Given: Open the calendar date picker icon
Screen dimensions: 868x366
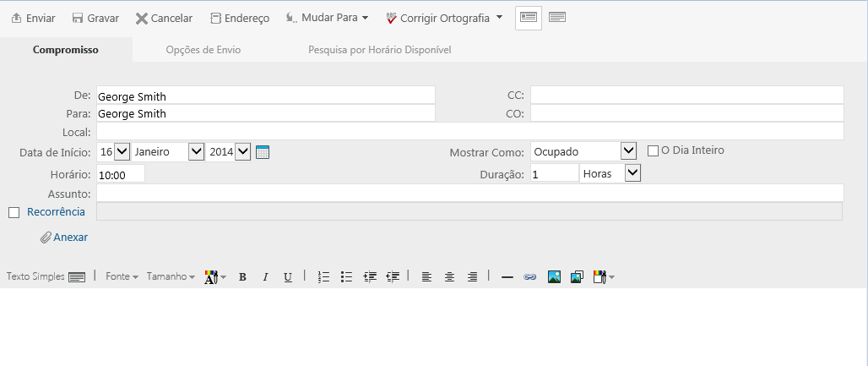Looking at the screenshot, I should point(263,152).
